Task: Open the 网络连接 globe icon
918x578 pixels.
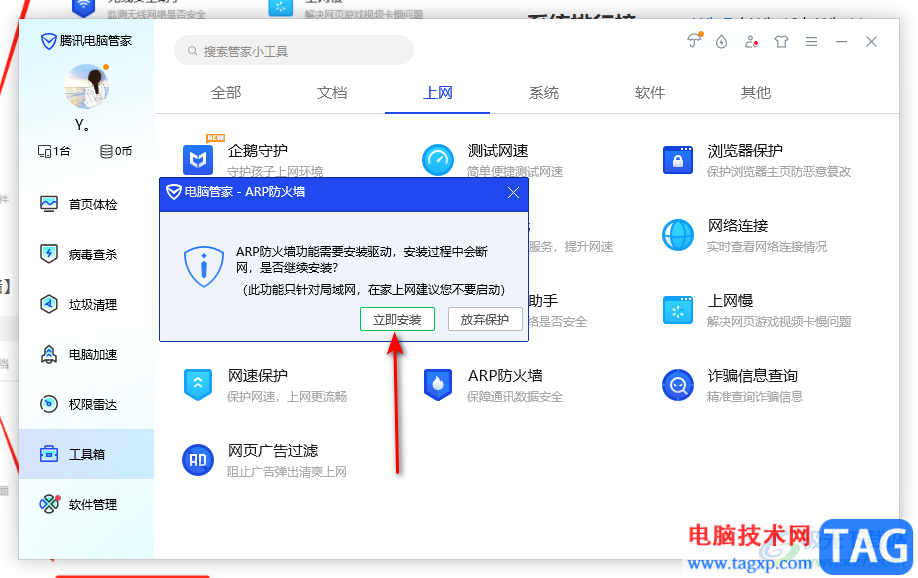Action: click(678, 235)
